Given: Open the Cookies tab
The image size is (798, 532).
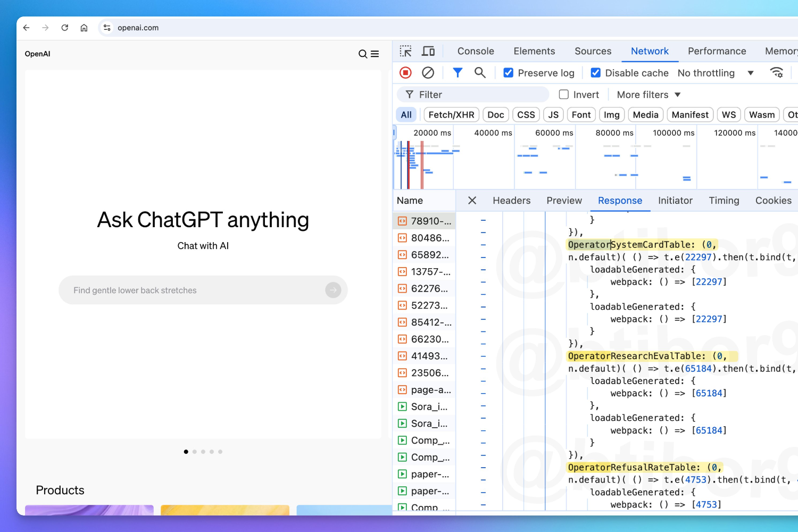Looking at the screenshot, I should pyautogui.click(x=773, y=201).
